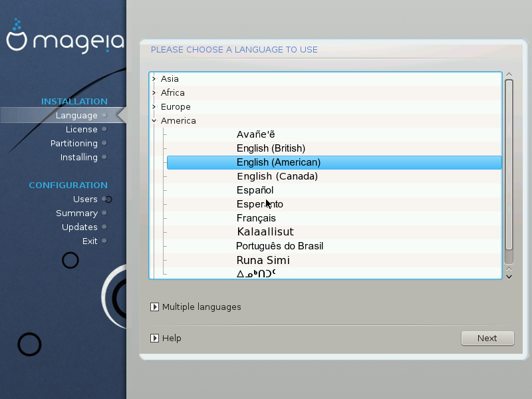This screenshot has width=532, height=399.
Task: Choose Français from the list
Action: (256, 218)
